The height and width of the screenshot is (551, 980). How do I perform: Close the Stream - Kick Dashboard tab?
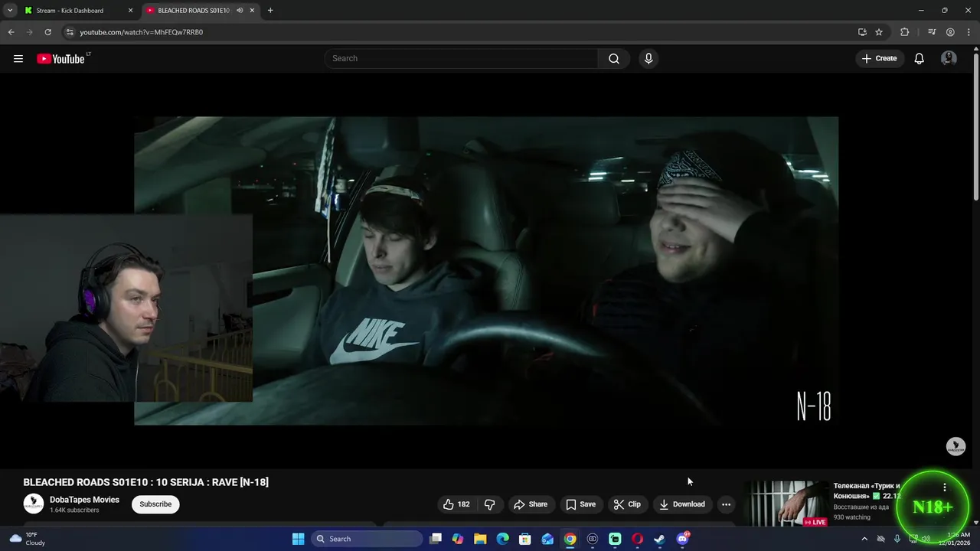[130, 11]
